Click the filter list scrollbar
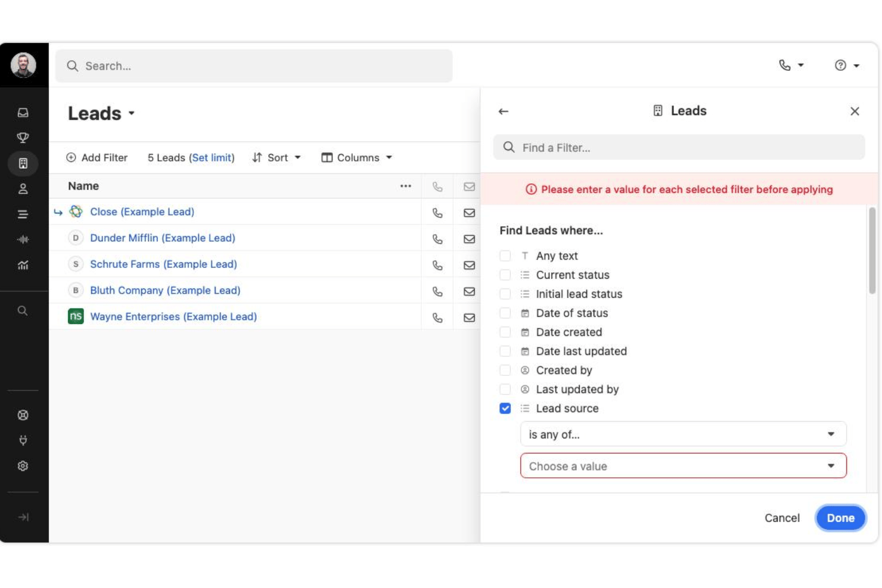Viewport: 882px width, 588px height. [872, 250]
